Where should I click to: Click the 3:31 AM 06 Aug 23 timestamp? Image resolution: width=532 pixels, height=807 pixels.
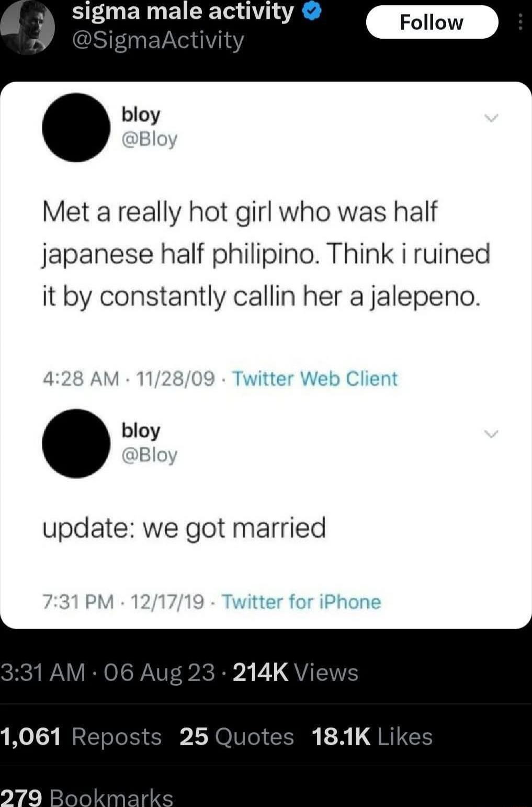pos(107,672)
